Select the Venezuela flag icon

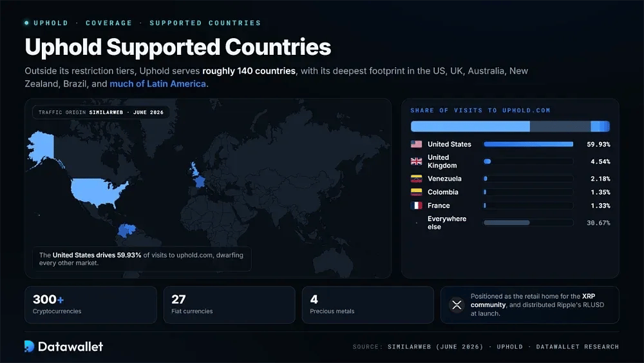tap(416, 179)
